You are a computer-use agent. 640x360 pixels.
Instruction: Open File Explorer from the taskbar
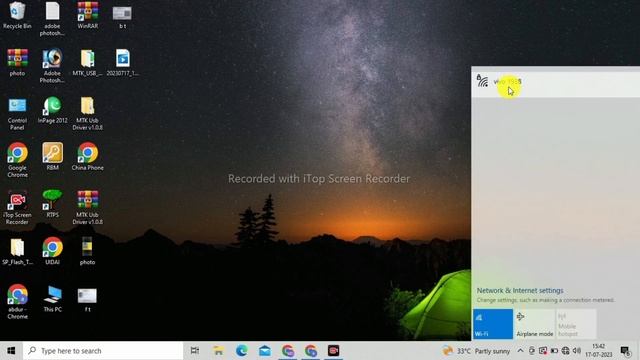(218, 351)
